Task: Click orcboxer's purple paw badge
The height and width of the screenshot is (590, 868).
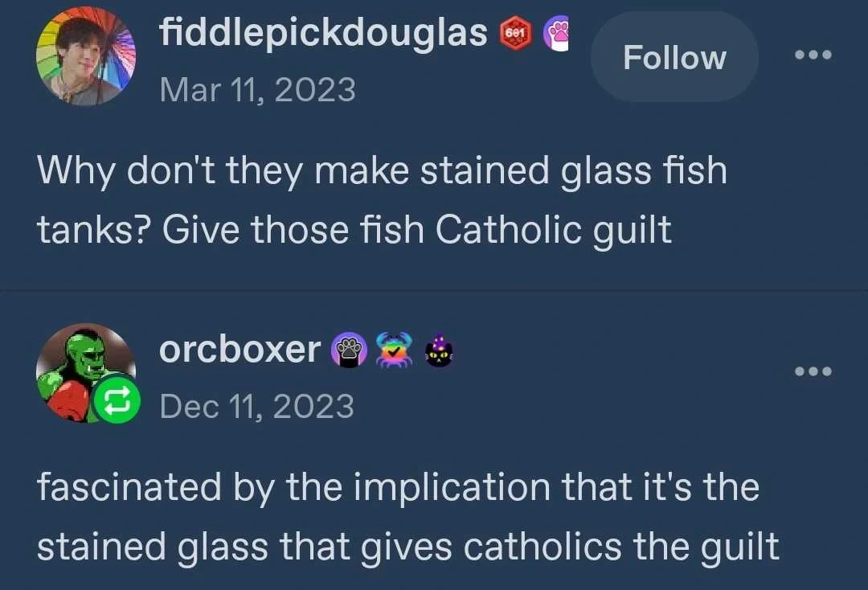Action: pos(348,350)
